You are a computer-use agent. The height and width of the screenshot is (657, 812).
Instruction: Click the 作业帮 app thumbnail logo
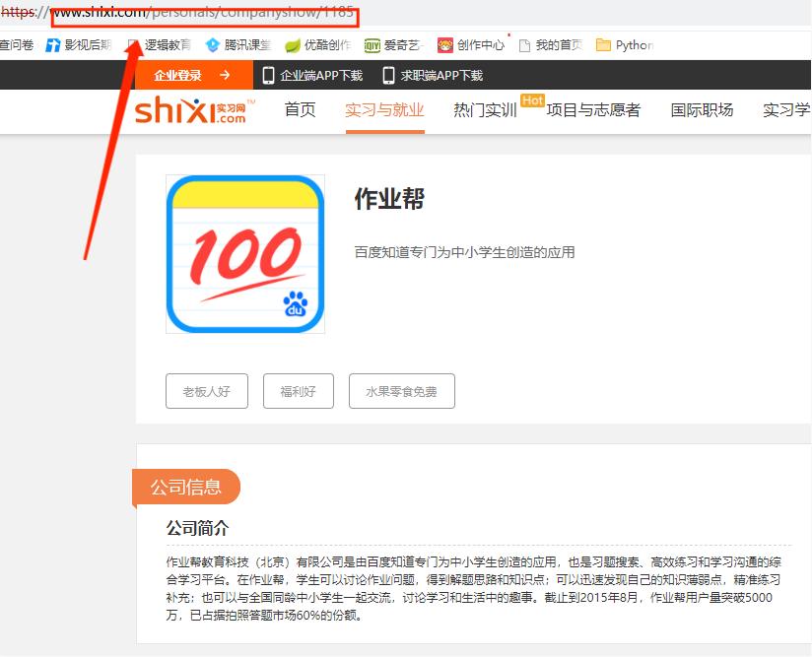[x=245, y=253]
